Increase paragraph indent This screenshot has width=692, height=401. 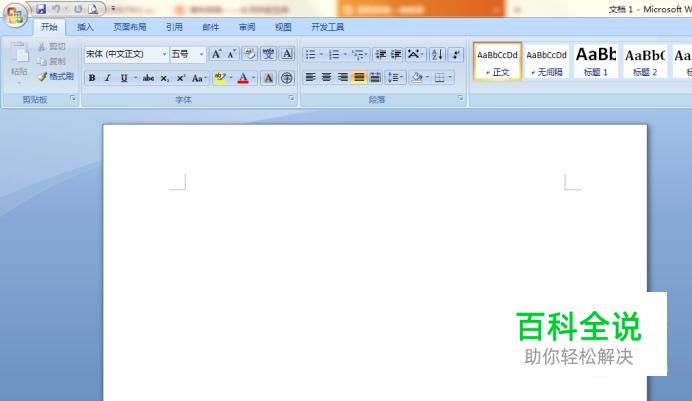(396, 54)
